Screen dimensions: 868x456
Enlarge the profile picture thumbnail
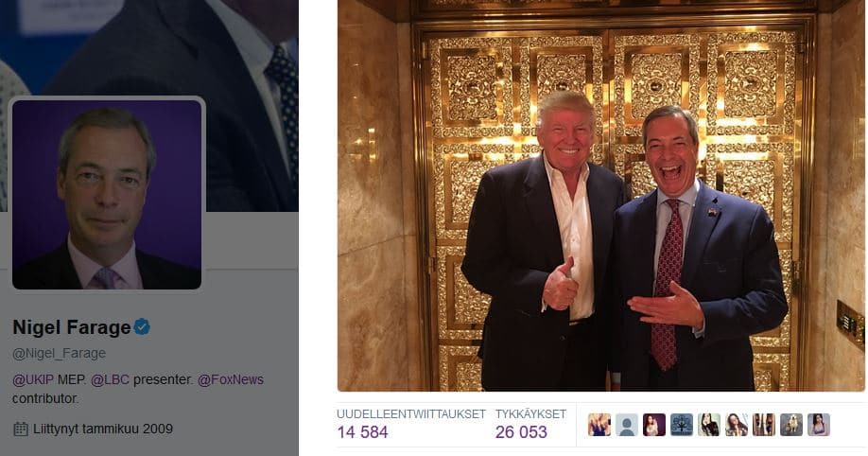[x=107, y=194]
